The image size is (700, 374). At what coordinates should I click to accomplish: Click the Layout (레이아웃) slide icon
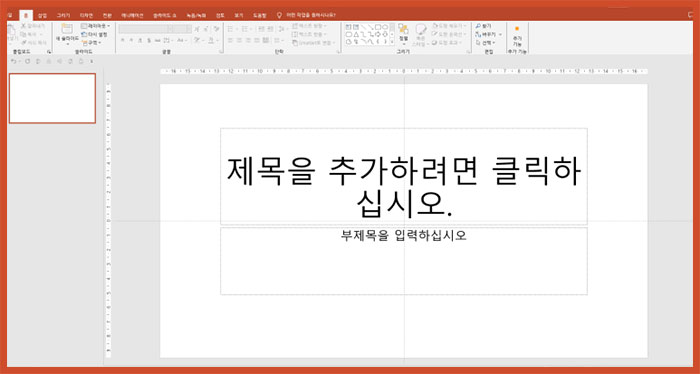[84, 26]
